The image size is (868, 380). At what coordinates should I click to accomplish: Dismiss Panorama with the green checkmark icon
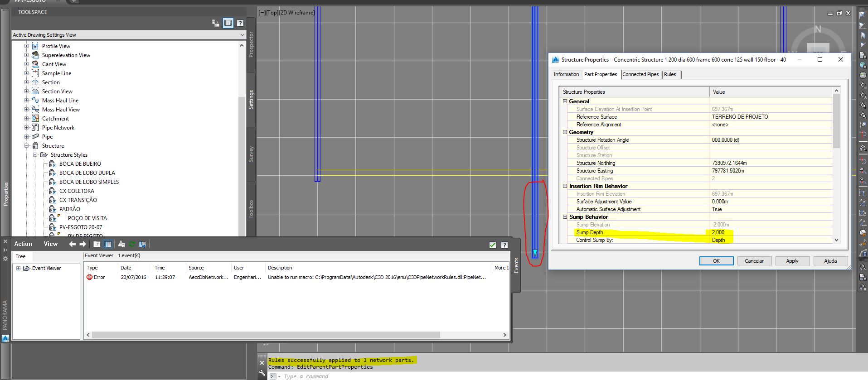pos(493,245)
